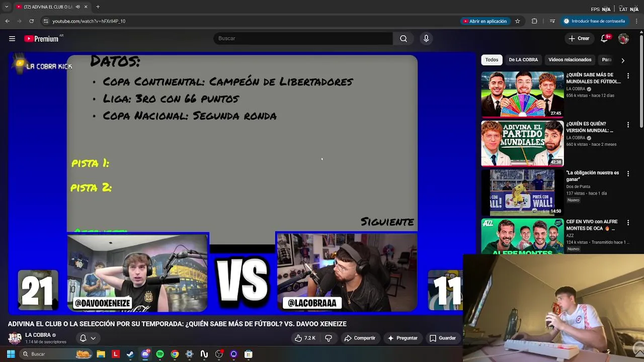Click Abrir en aplicación in address bar
This screenshot has width=644, height=362.
pos(485,21)
